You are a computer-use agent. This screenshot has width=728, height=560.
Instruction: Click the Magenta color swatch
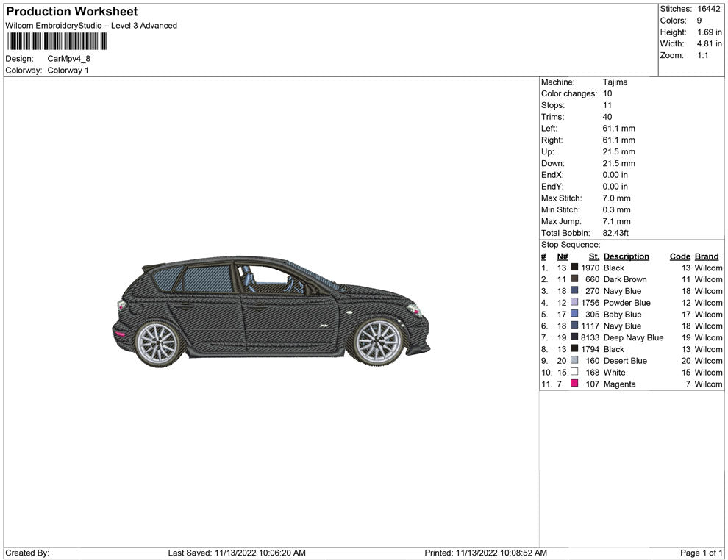[x=574, y=384]
